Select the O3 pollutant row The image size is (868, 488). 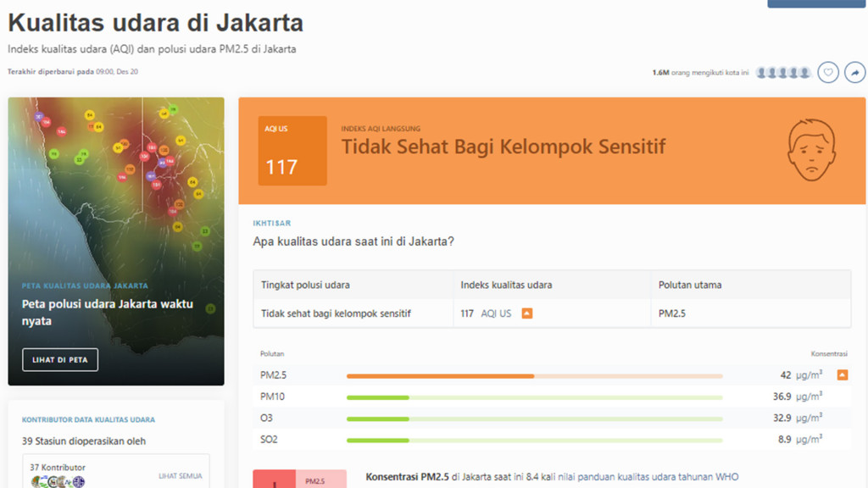(x=554, y=419)
